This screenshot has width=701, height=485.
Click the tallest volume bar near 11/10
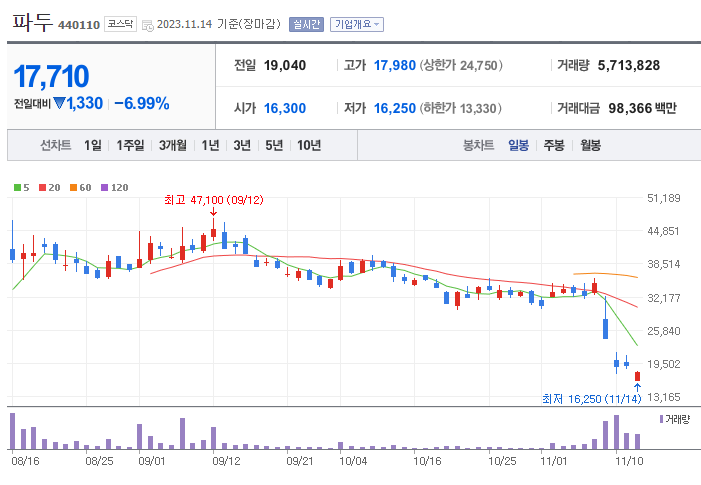tap(617, 432)
